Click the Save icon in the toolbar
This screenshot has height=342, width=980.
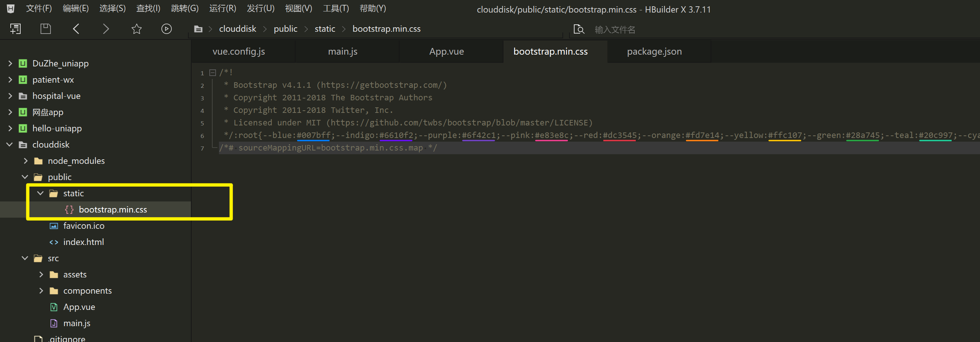pos(45,28)
